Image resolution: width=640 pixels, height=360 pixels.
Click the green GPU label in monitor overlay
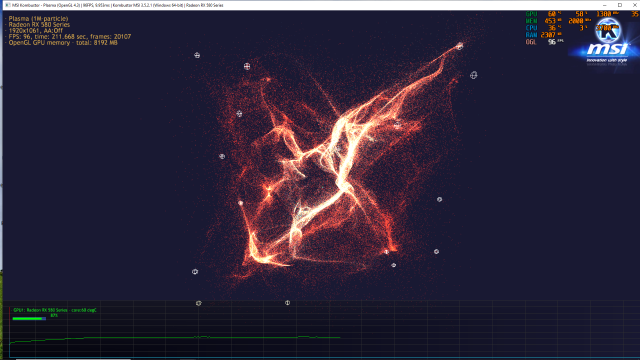(x=531, y=14)
